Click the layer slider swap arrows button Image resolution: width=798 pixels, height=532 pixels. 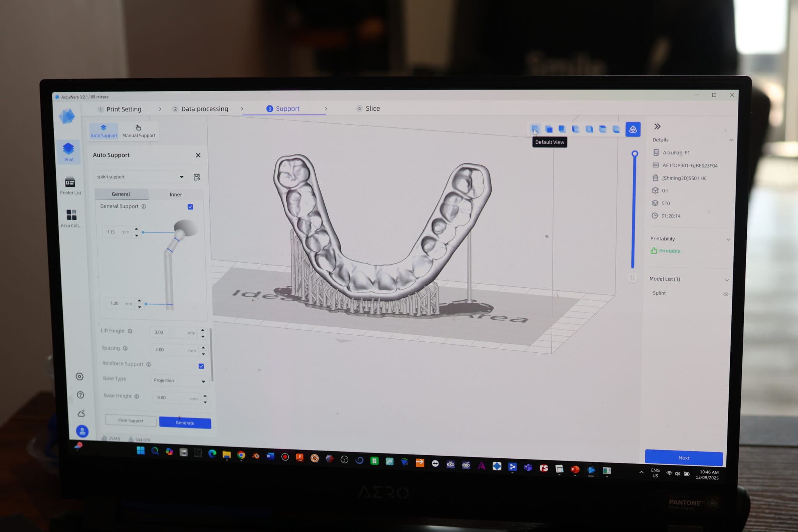tap(632, 278)
